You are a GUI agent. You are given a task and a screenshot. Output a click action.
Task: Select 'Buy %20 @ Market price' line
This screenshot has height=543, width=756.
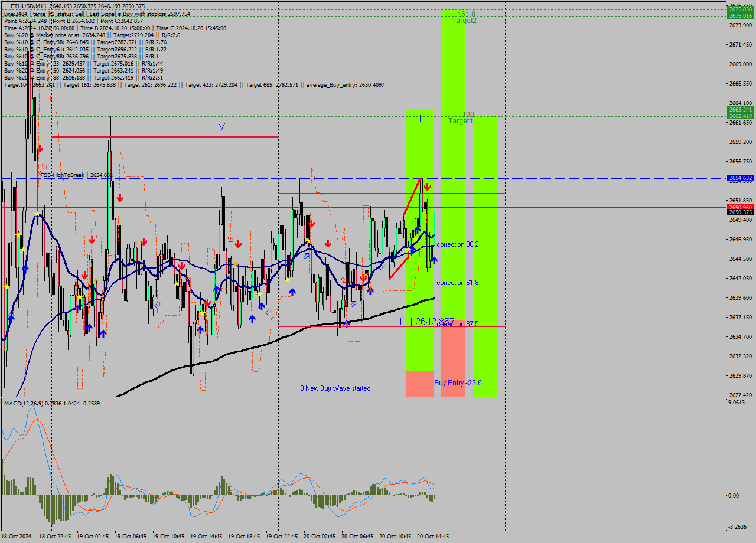tap(92, 35)
